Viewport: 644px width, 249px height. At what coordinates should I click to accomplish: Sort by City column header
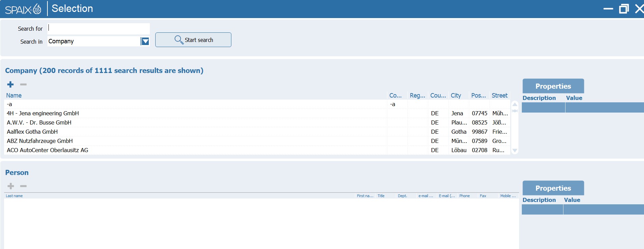[456, 96]
